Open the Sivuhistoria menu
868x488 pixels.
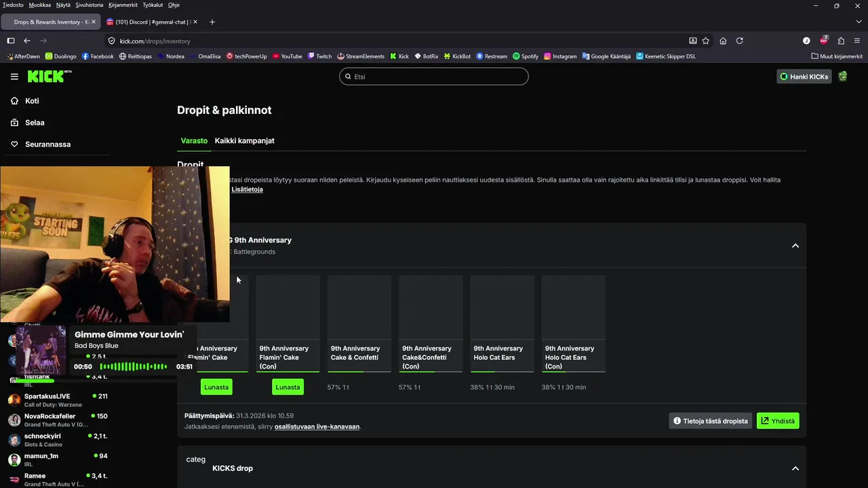[x=90, y=5]
